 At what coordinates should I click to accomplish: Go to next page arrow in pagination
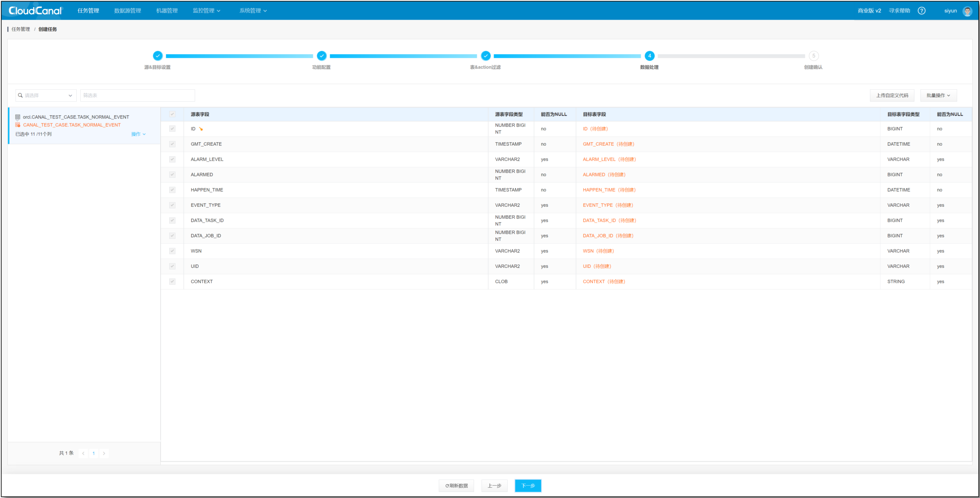pos(104,453)
